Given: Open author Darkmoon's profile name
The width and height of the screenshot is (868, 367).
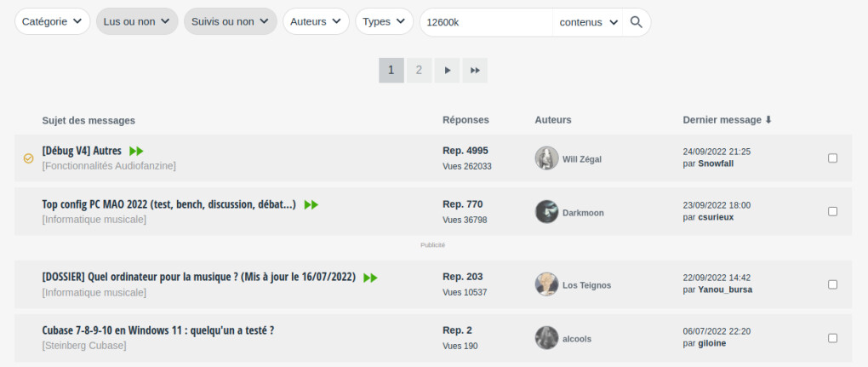Looking at the screenshot, I should [583, 213].
